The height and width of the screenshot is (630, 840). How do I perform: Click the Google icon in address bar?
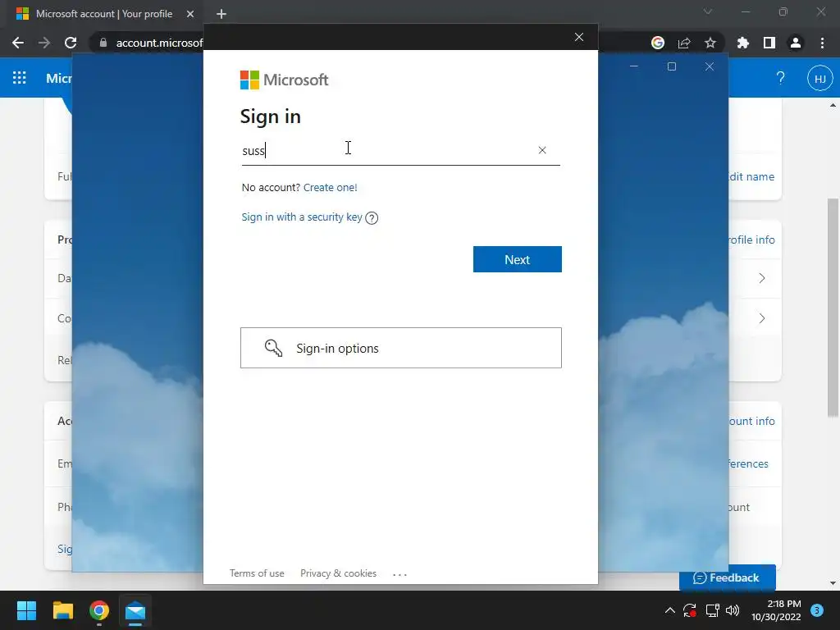pos(658,43)
